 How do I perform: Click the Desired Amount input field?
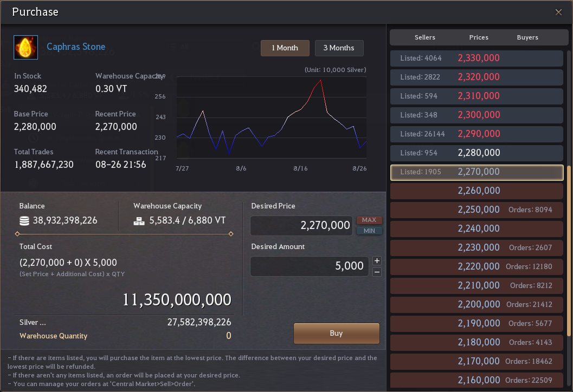tap(309, 266)
